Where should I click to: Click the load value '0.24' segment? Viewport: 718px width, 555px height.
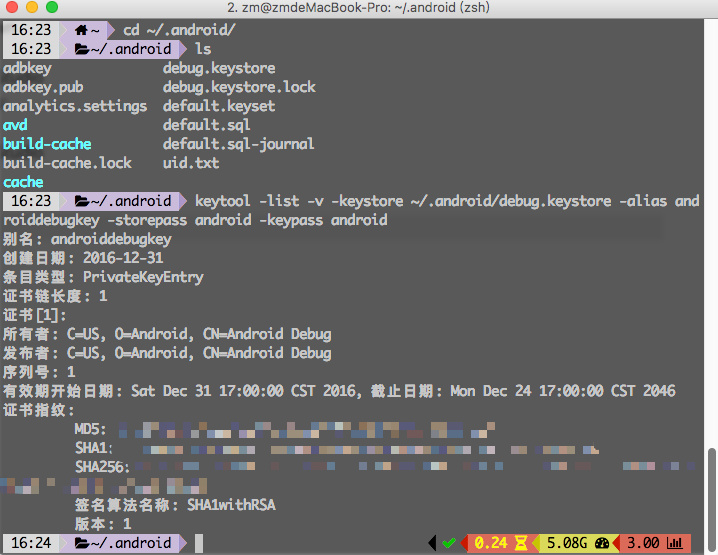(490, 543)
